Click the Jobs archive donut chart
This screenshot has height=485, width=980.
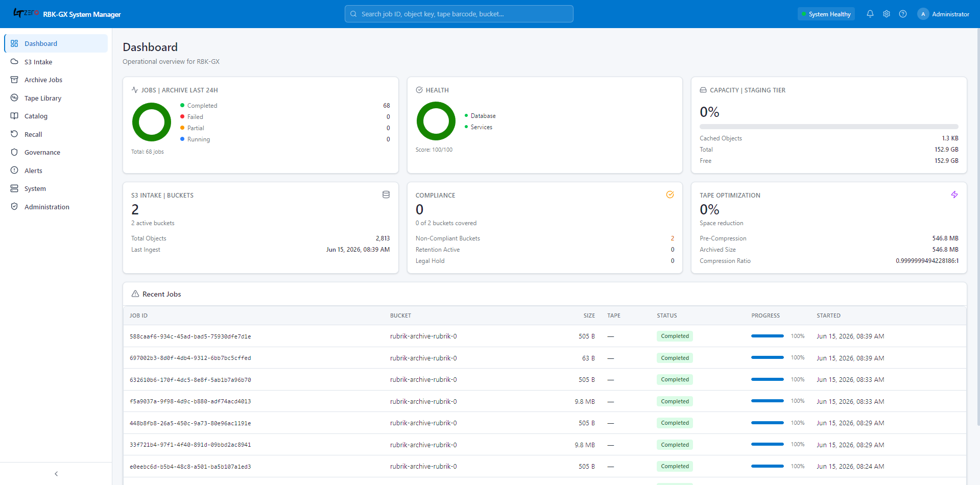(152, 122)
